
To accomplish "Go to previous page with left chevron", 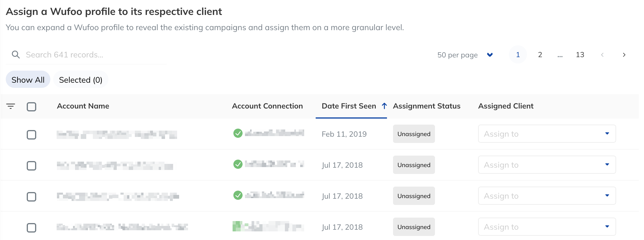I will 602,55.
